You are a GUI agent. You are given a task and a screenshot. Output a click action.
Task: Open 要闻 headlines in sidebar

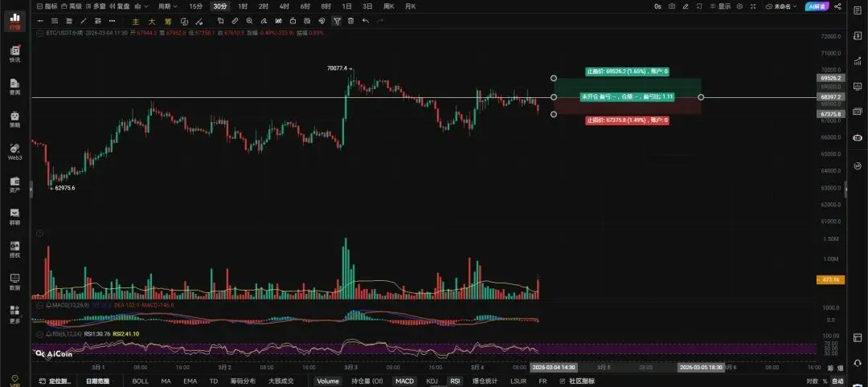point(14,86)
